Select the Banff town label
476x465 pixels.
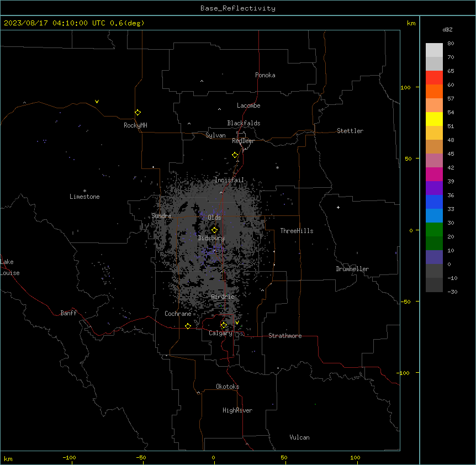pos(68,313)
